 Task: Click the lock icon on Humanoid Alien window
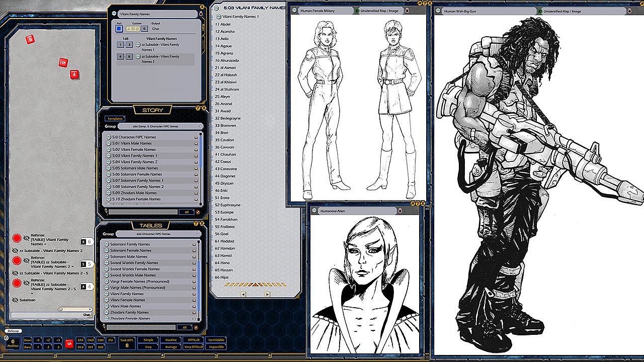[x=401, y=211]
